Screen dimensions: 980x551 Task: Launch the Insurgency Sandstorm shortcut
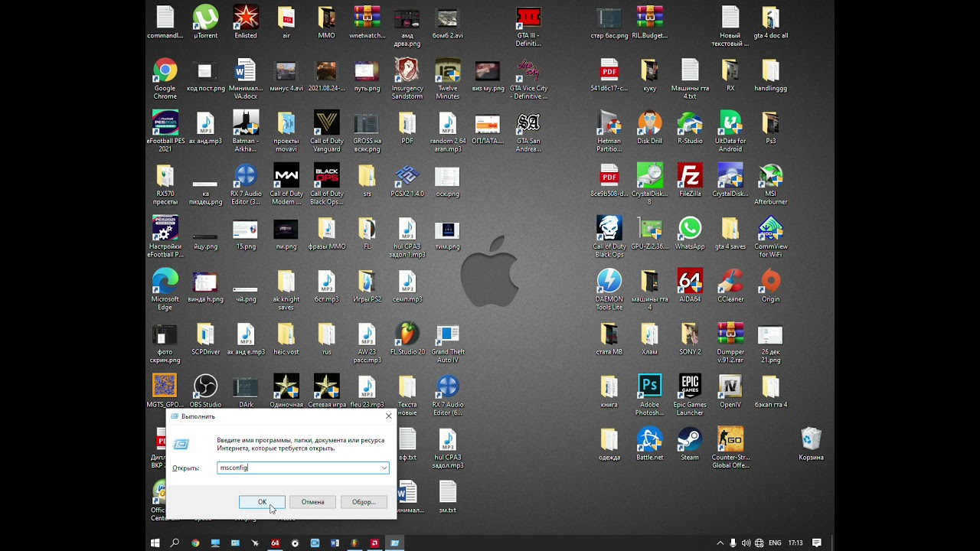[x=407, y=79]
